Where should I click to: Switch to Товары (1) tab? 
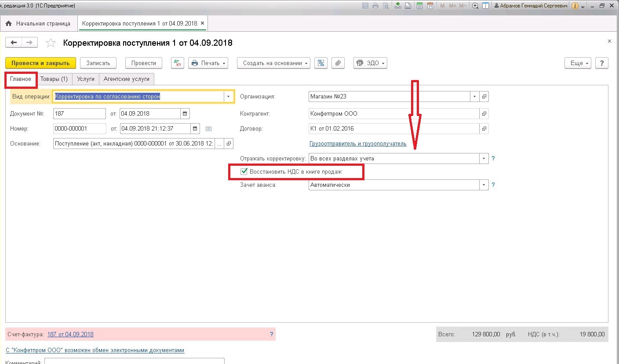(x=54, y=79)
